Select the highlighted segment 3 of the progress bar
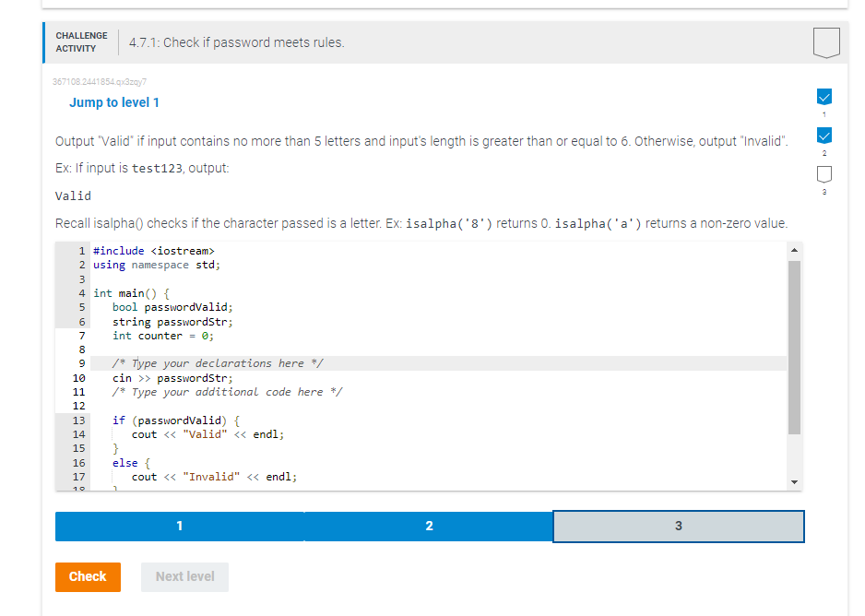865x616 pixels. pyautogui.click(x=679, y=526)
